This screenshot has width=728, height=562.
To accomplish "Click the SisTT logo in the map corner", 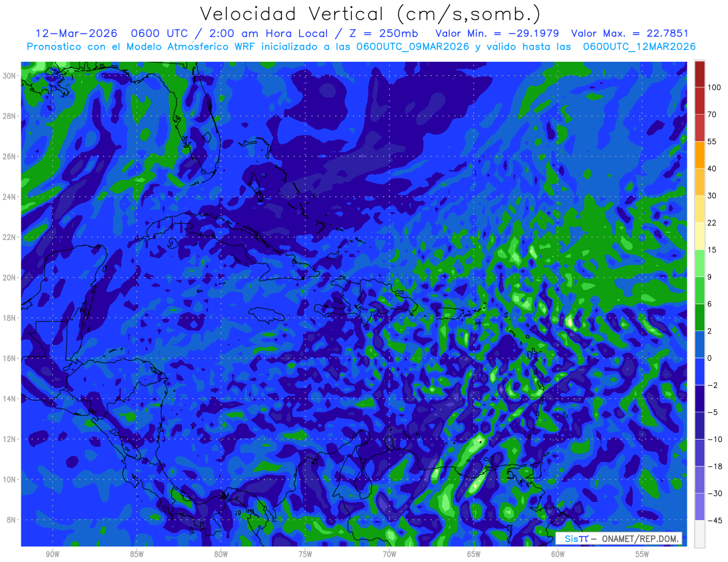I will tap(576, 538).
